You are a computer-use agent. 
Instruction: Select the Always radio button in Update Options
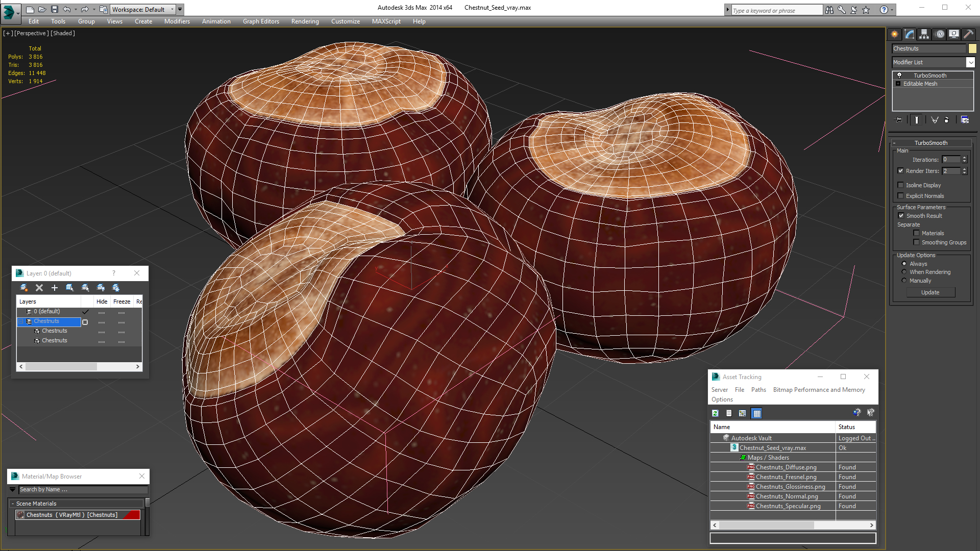coord(904,263)
